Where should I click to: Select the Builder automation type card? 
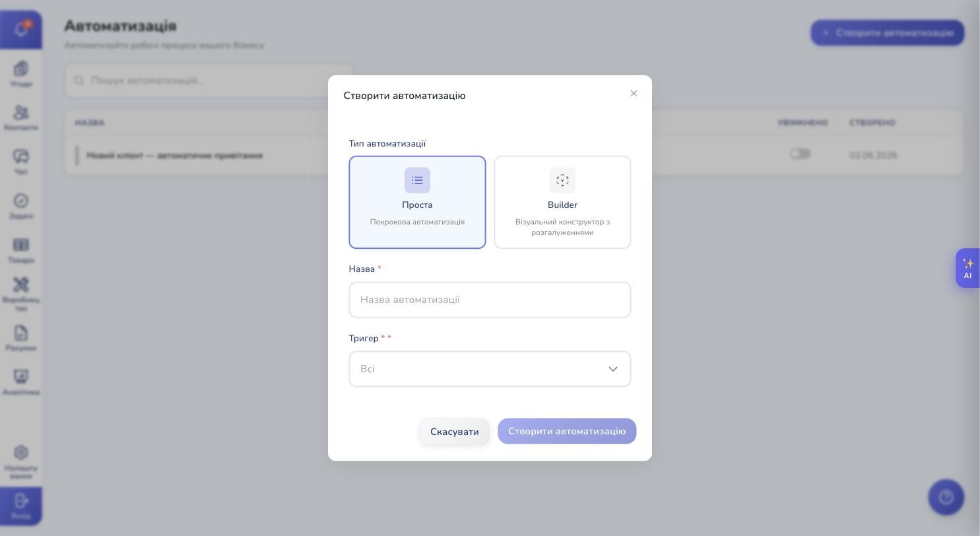coord(562,202)
